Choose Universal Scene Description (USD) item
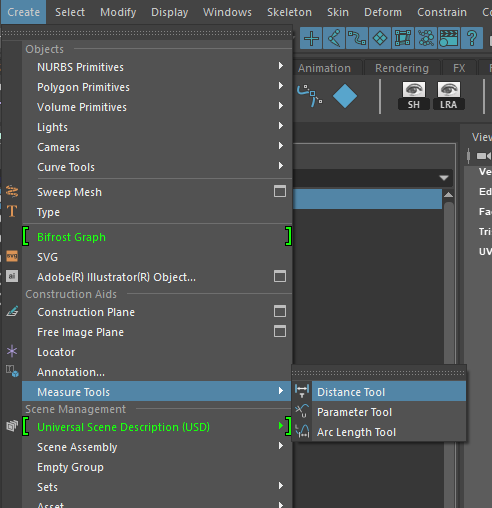The width and height of the screenshot is (492, 508). [157, 426]
